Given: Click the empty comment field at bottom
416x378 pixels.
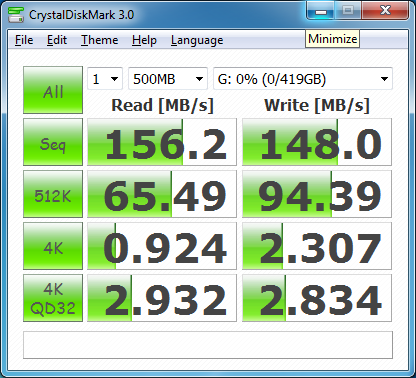Looking at the screenshot, I should (x=208, y=345).
